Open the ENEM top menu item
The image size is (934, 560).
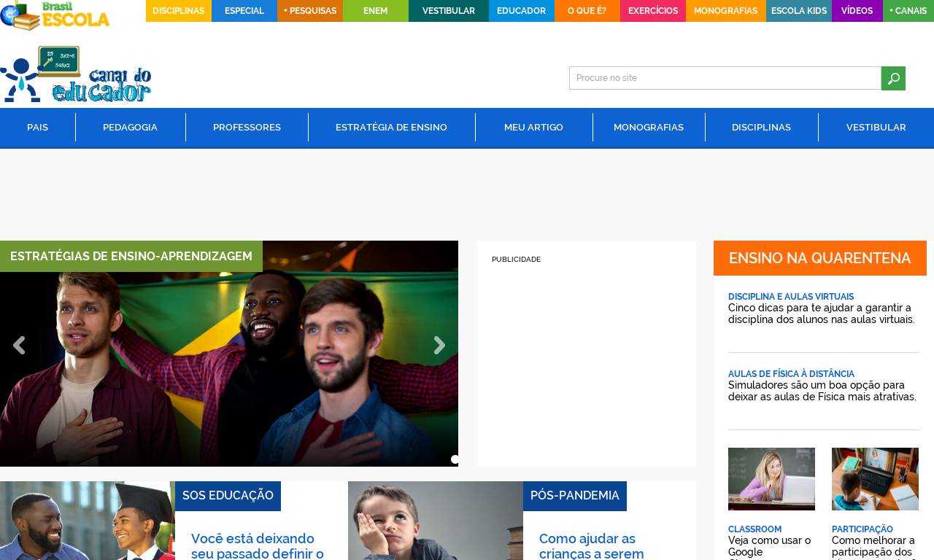(x=376, y=11)
